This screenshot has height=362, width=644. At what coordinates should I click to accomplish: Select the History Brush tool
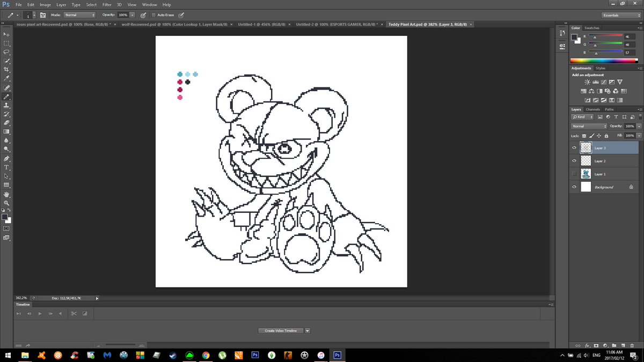[7, 114]
